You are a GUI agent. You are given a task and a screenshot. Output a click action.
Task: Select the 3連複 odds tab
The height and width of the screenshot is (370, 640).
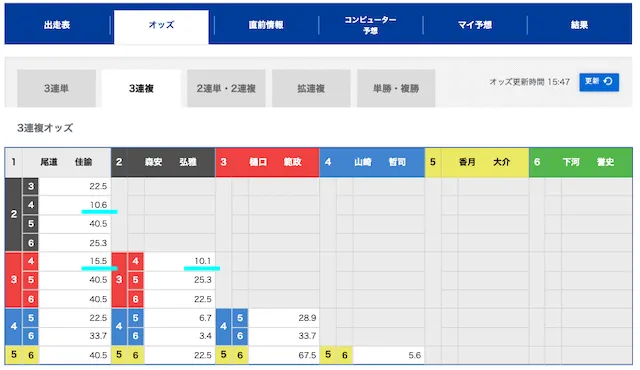tap(141, 88)
